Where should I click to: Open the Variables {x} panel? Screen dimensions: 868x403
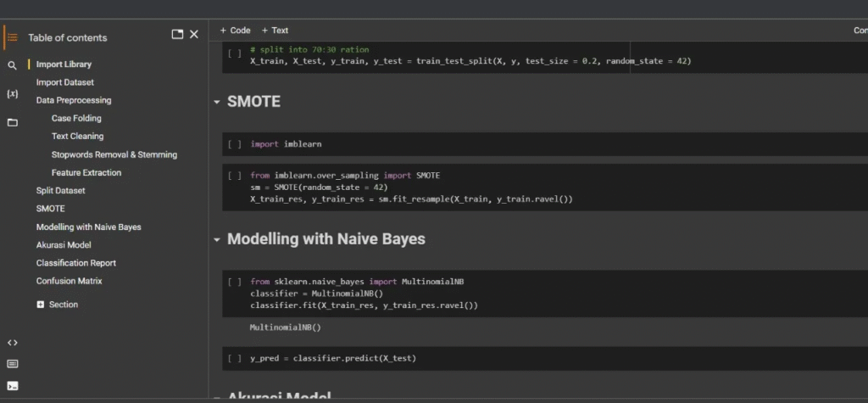[12, 94]
